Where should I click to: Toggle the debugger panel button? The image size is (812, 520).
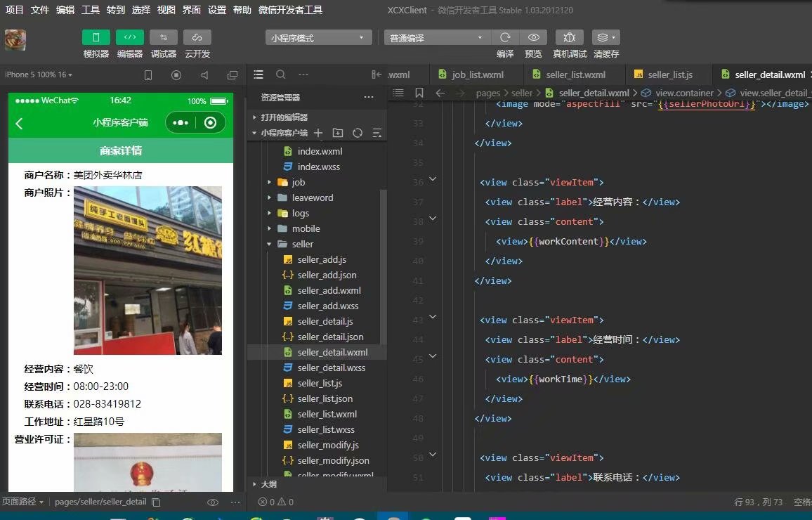(164, 37)
